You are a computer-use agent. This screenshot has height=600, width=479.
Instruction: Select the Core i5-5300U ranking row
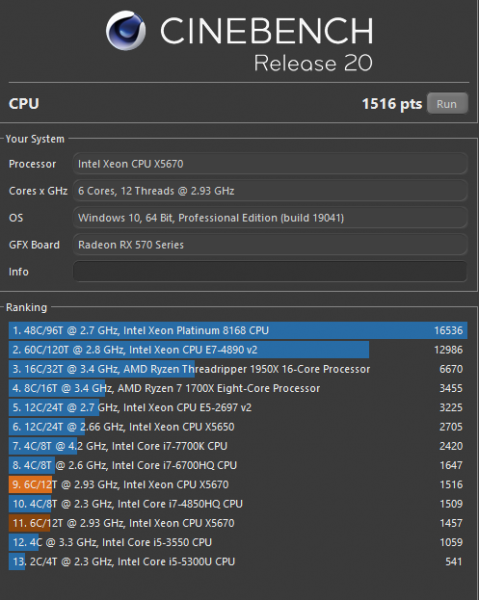coord(238,561)
